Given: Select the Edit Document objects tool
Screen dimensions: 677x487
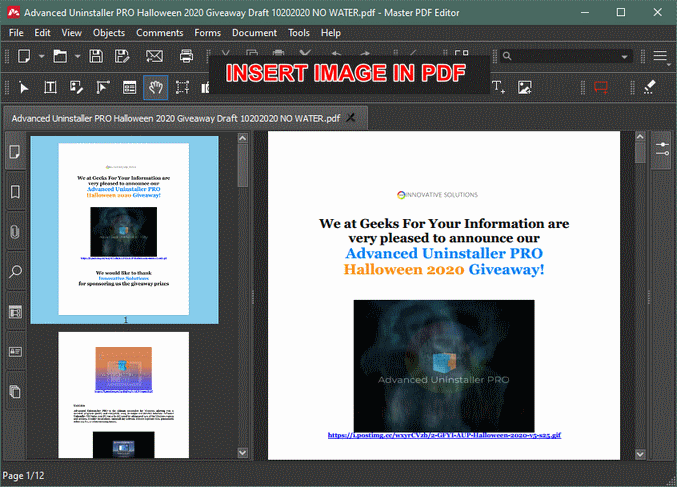Looking at the screenshot, I should point(103,88).
